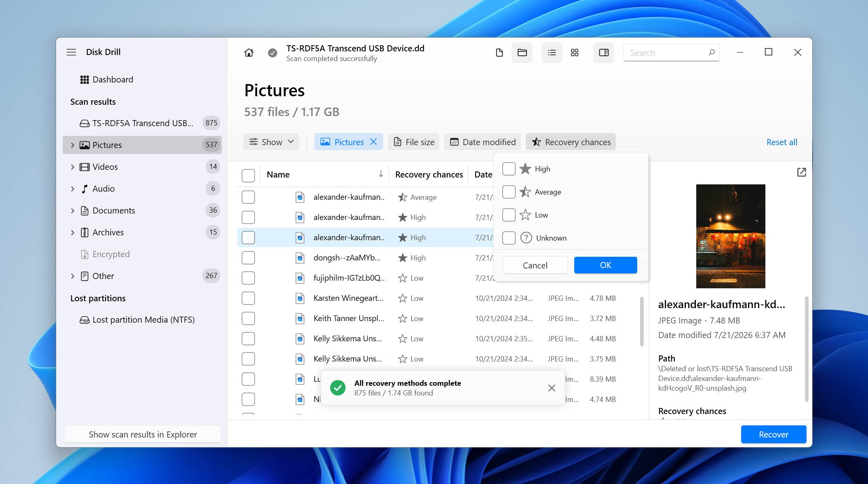This screenshot has height=484, width=868.
Task: Click the Unknown question mark icon
Action: pyautogui.click(x=526, y=238)
